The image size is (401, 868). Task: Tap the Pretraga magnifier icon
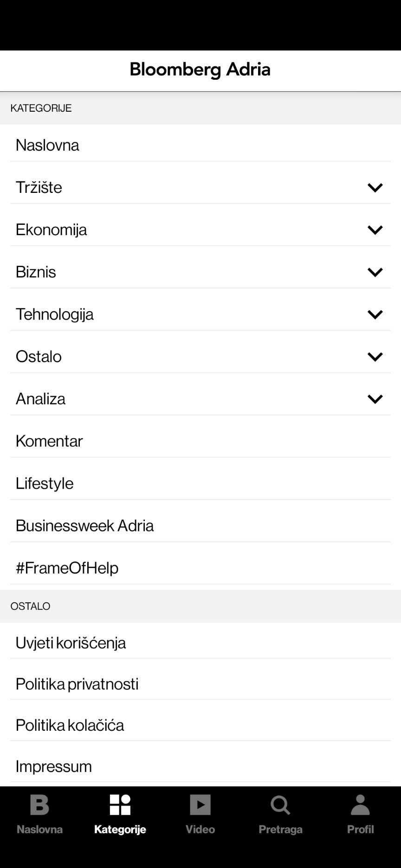tap(280, 805)
